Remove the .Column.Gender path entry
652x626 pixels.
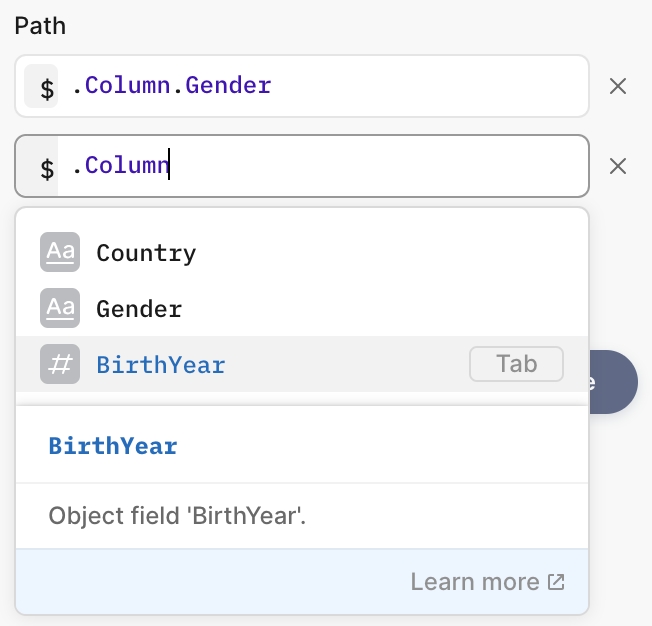pos(618,87)
